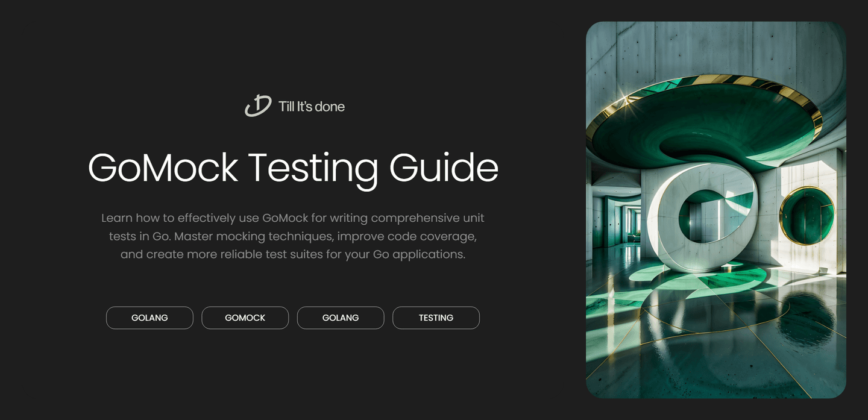Click the GOLANG tag left of GOMOCK
Viewport: 868px width, 420px height.
149,318
